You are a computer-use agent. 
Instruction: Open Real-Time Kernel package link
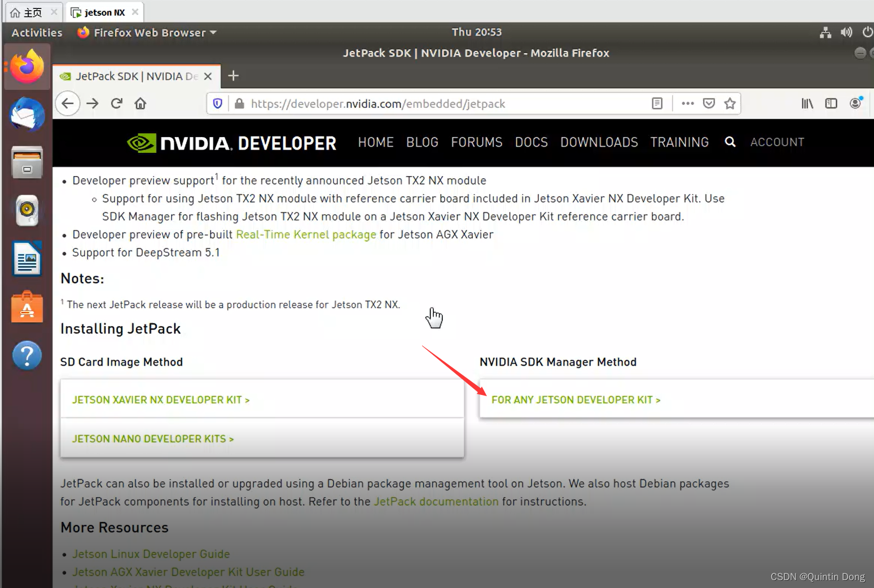306,234
